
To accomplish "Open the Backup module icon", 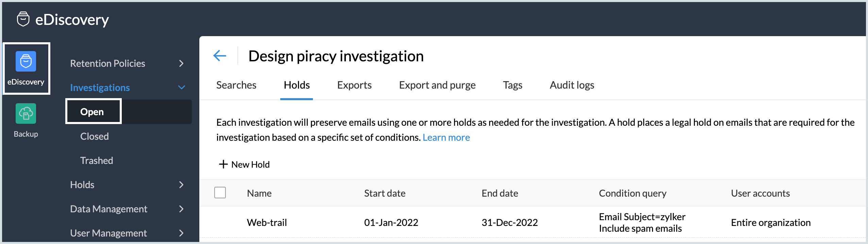I will click(26, 114).
